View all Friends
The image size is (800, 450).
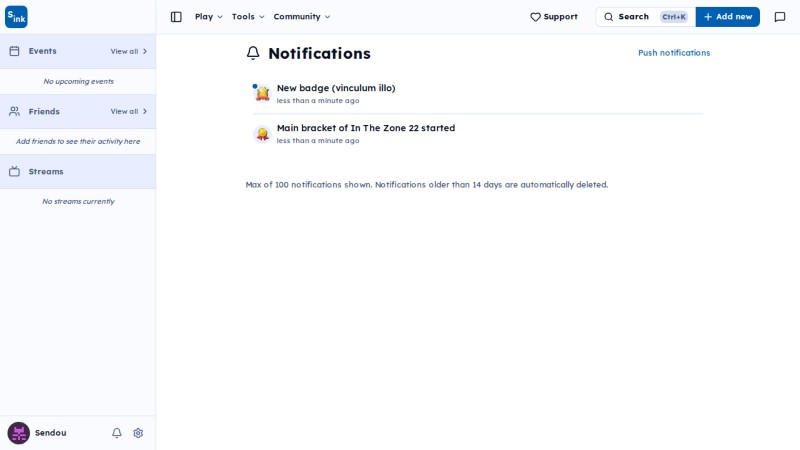click(129, 111)
